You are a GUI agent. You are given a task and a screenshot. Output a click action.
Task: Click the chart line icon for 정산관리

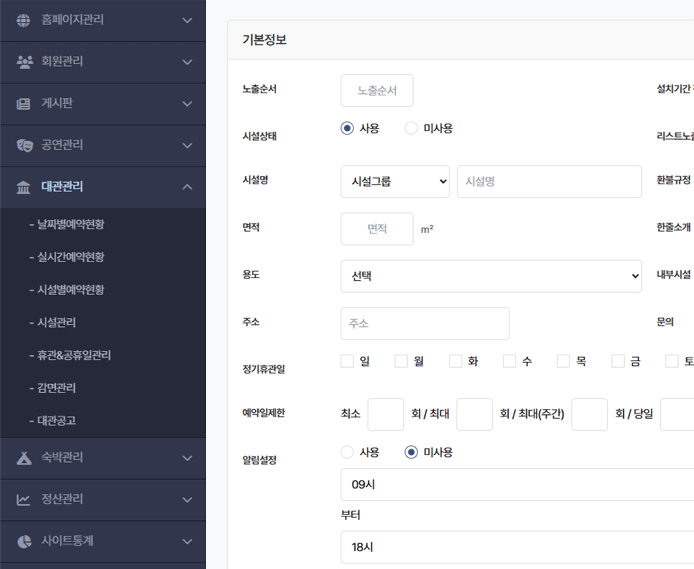click(x=23, y=500)
